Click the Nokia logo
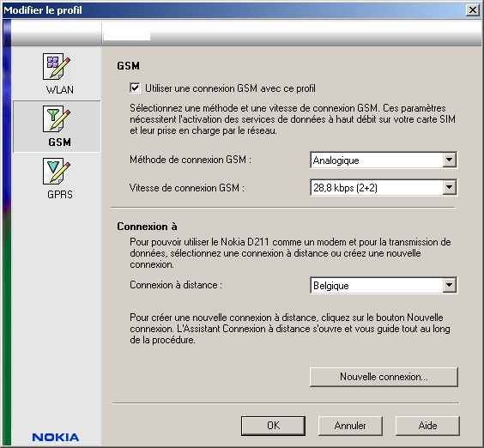This screenshot has height=448, width=484. [56, 437]
